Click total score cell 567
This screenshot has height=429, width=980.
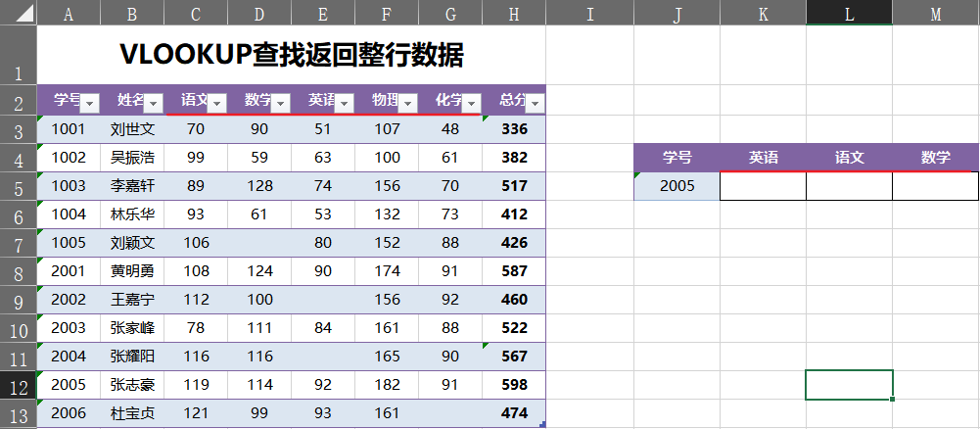[x=514, y=357]
